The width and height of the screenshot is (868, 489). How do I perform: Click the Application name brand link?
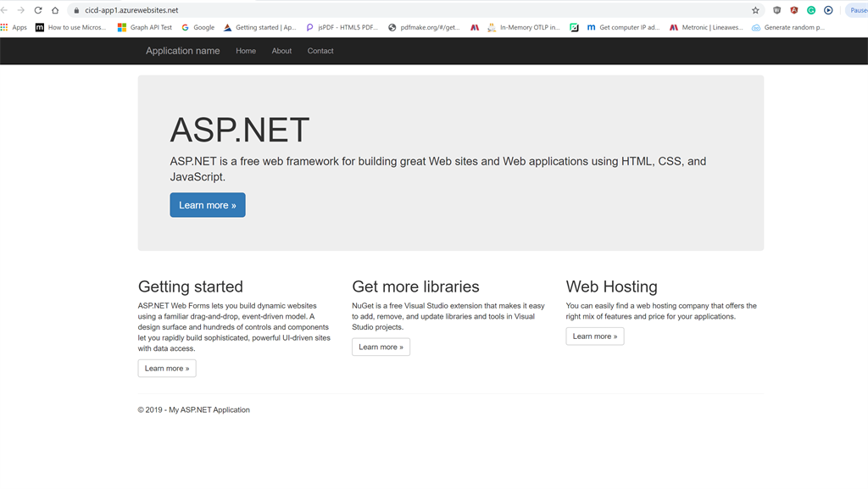pyautogui.click(x=182, y=51)
